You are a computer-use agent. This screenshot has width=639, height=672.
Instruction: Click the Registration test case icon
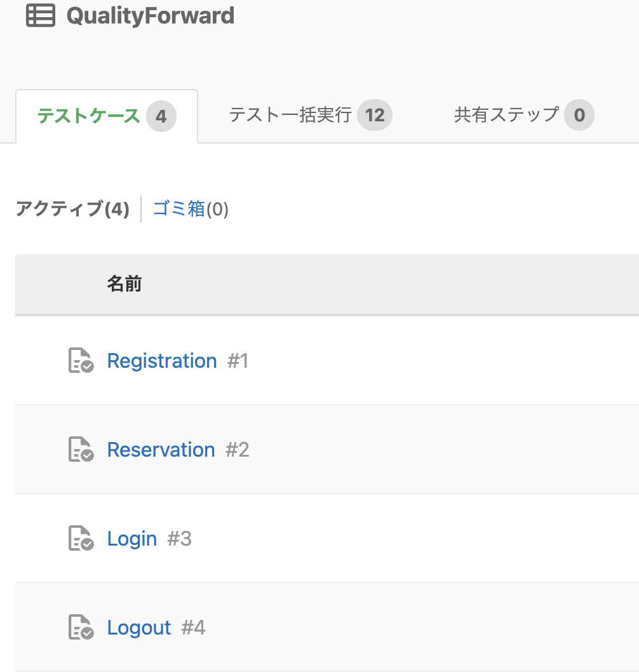pos(81,360)
